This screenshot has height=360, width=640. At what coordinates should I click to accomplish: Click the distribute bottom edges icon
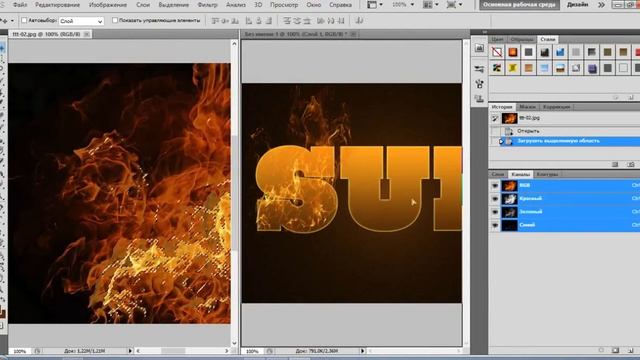(x=307, y=21)
